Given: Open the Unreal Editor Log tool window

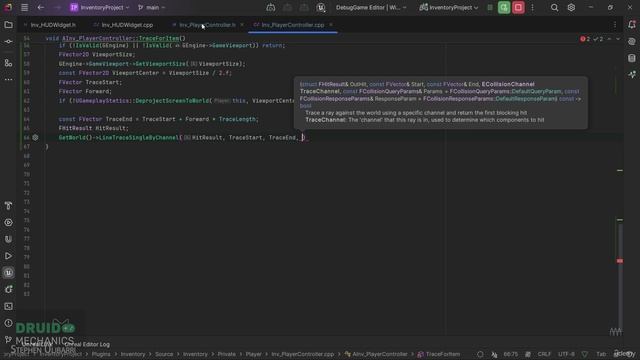Looking at the screenshot, I should tap(8, 273).
